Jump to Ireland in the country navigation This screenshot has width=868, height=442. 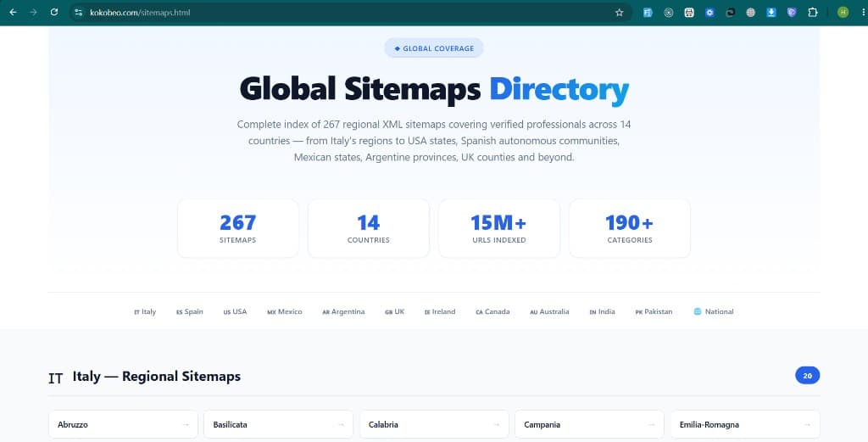[440, 312]
